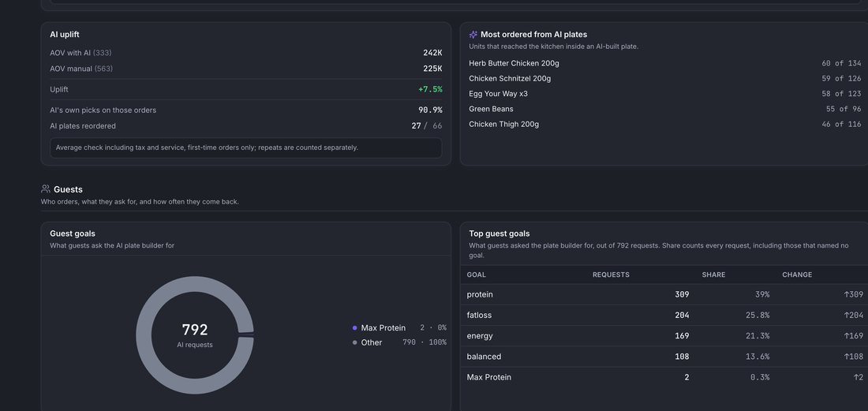Click the 55 of 96 count

pyautogui.click(x=844, y=109)
